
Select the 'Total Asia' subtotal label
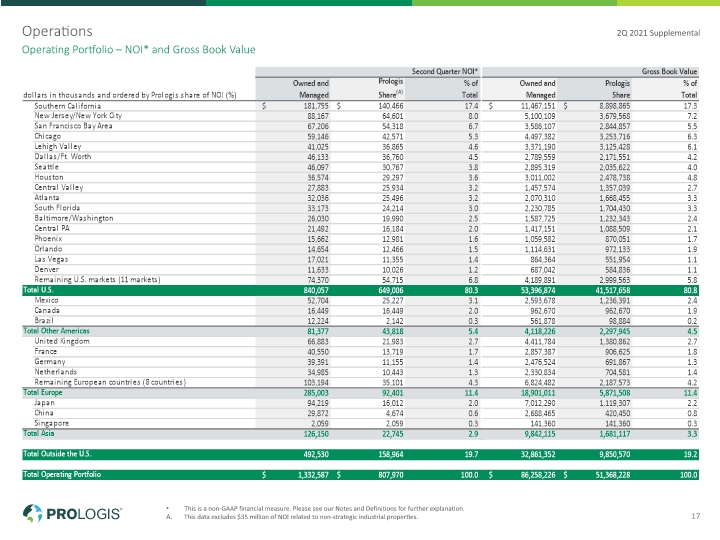pyautogui.click(x=39, y=433)
